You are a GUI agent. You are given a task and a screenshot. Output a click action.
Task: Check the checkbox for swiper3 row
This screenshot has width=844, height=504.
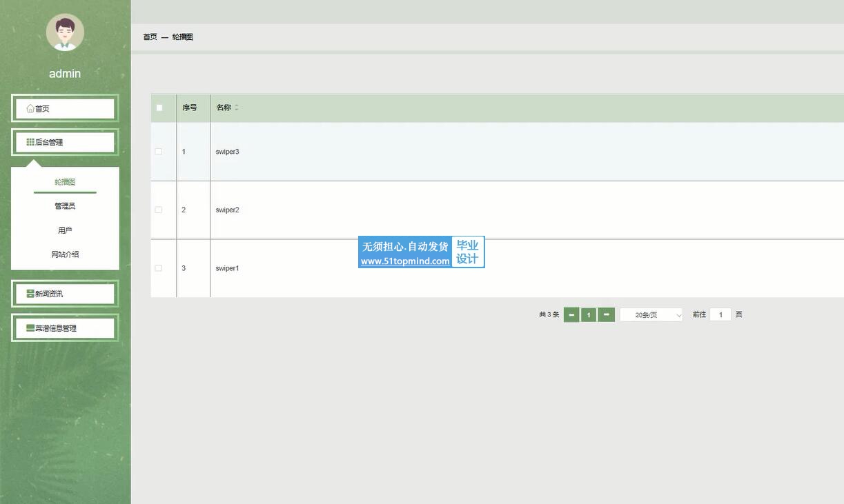159,152
